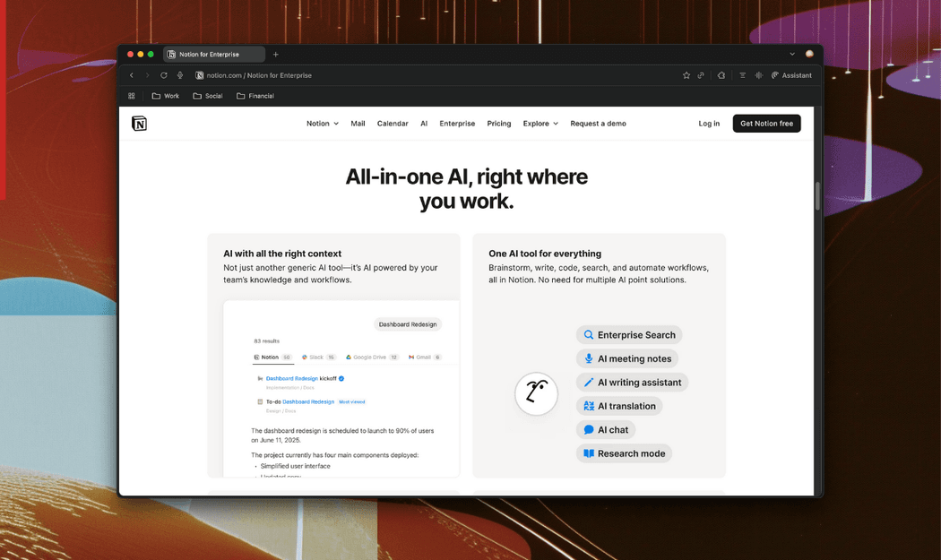Viewport: 941px width, 560px height.
Task: Click Log in
Action: click(x=709, y=124)
